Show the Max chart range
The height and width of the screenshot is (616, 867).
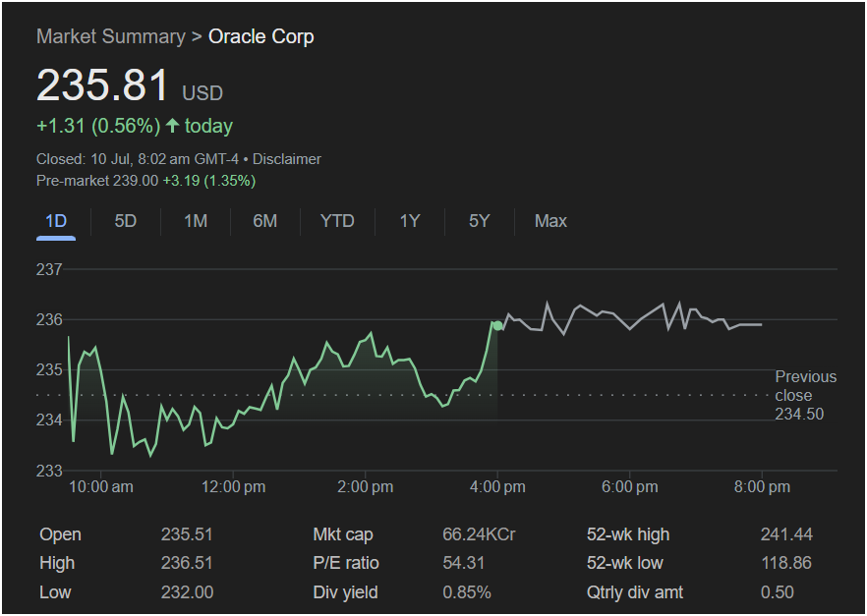tap(550, 221)
